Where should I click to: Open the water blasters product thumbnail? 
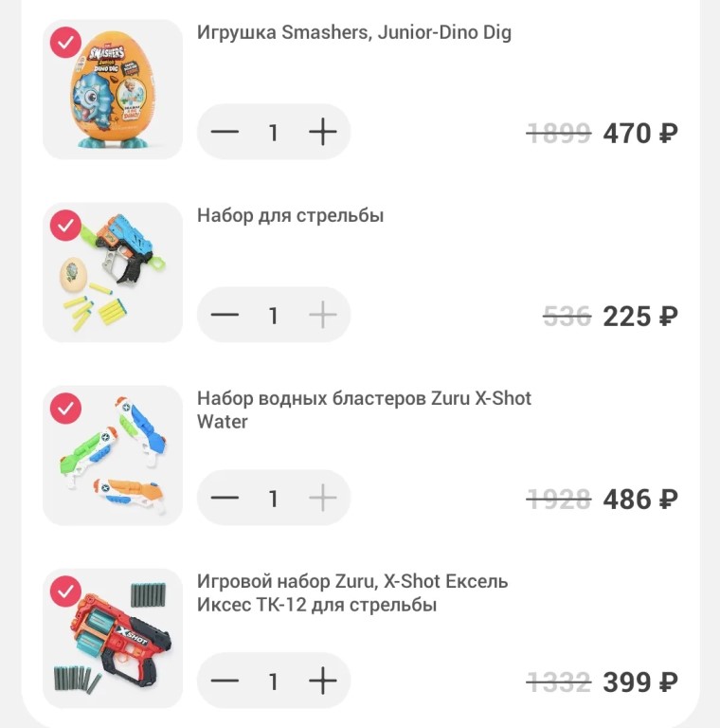113,456
